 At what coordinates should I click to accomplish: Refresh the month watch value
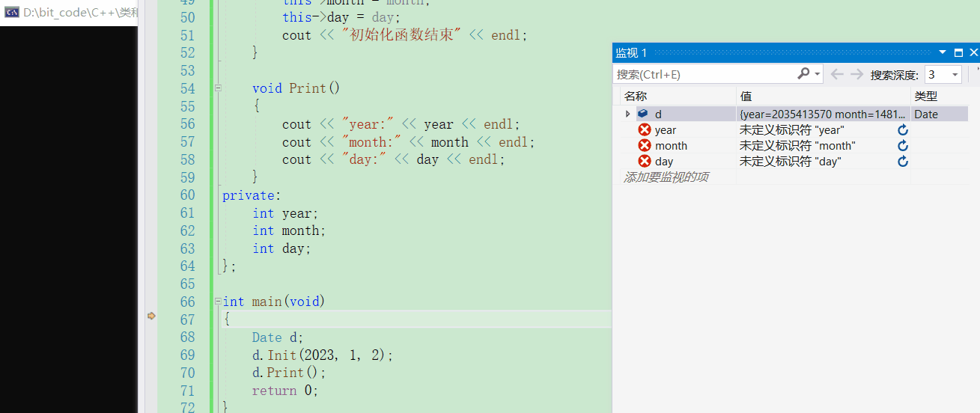(x=903, y=146)
